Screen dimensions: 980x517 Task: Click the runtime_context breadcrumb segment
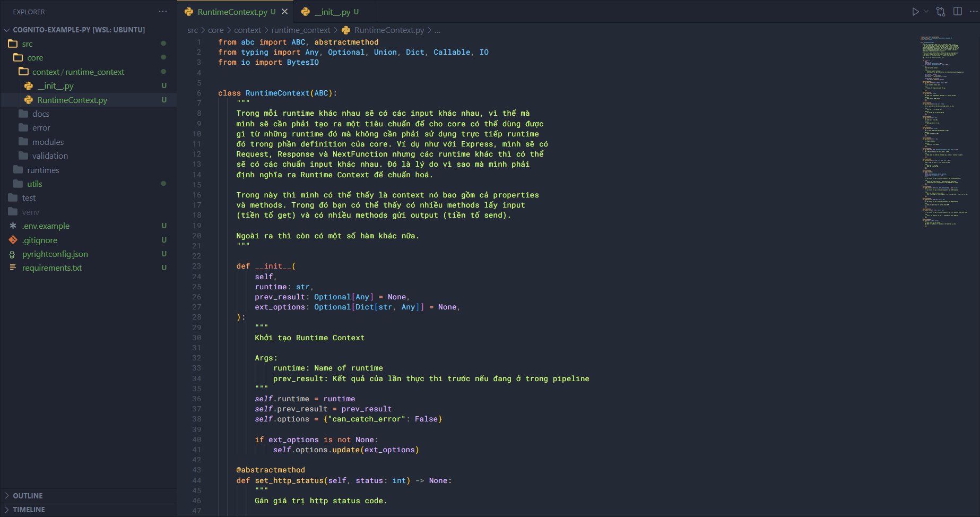300,30
